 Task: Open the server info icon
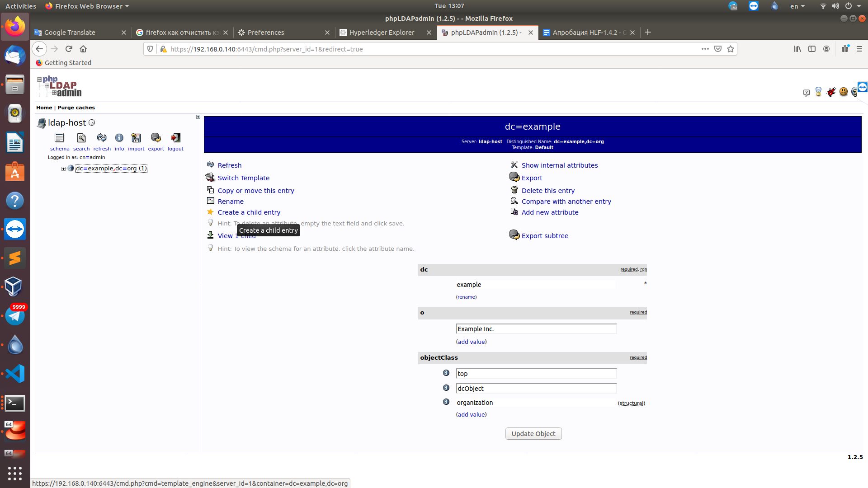pyautogui.click(x=119, y=138)
